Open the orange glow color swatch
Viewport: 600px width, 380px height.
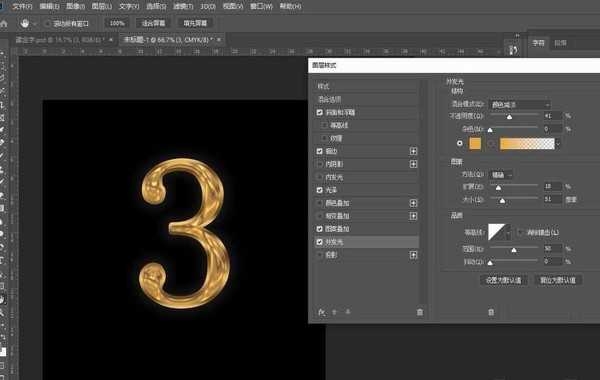(x=475, y=144)
